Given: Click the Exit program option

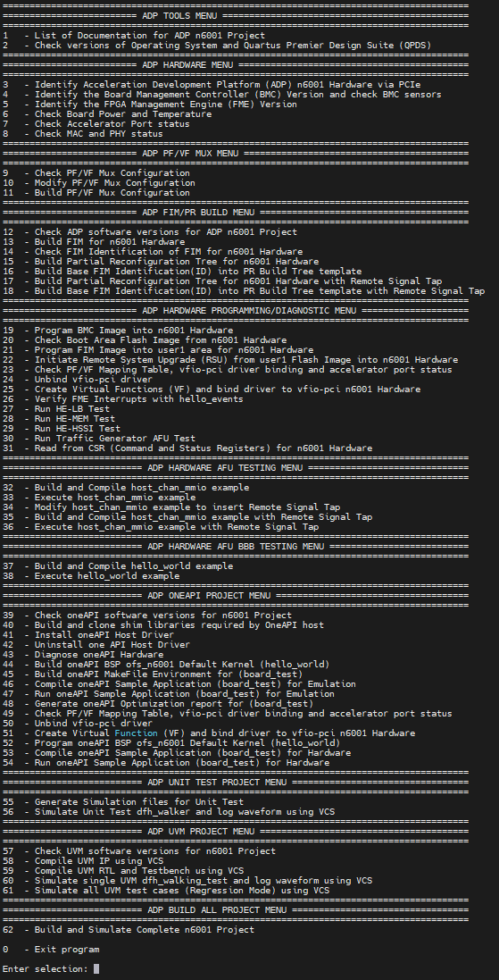Looking at the screenshot, I should pos(51,950).
